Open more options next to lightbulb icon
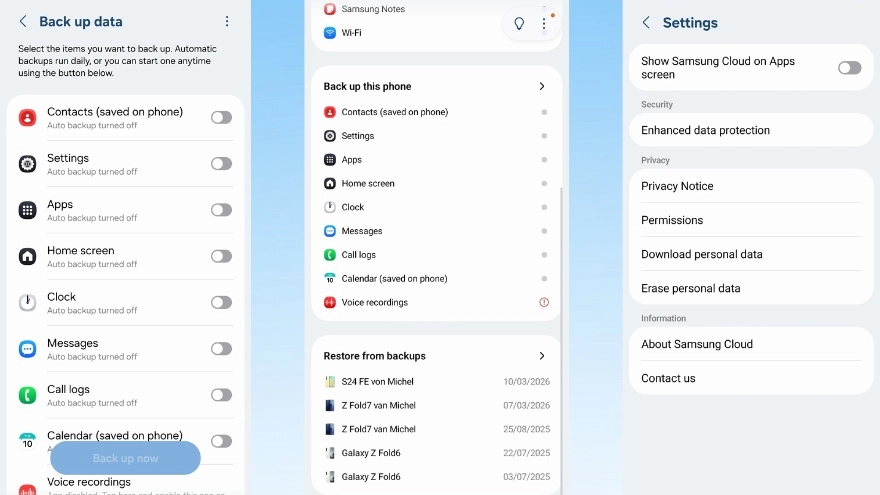This screenshot has width=880, height=495. (544, 24)
